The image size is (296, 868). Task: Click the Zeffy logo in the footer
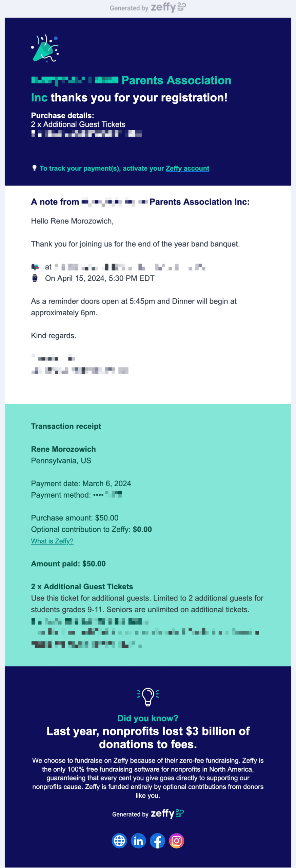pyautogui.click(x=167, y=813)
